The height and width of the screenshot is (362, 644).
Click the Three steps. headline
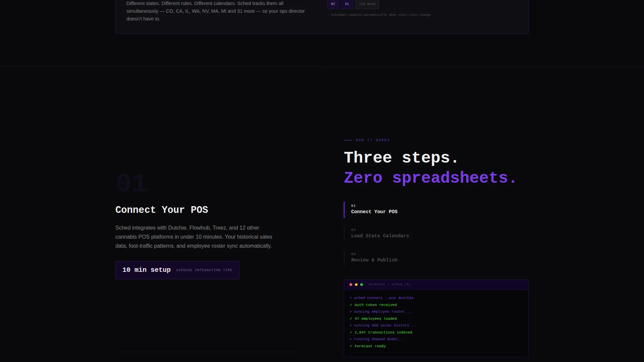tap(401, 158)
